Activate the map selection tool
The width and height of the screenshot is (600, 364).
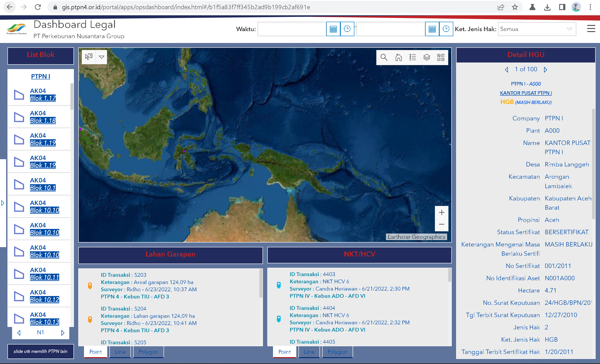point(89,57)
